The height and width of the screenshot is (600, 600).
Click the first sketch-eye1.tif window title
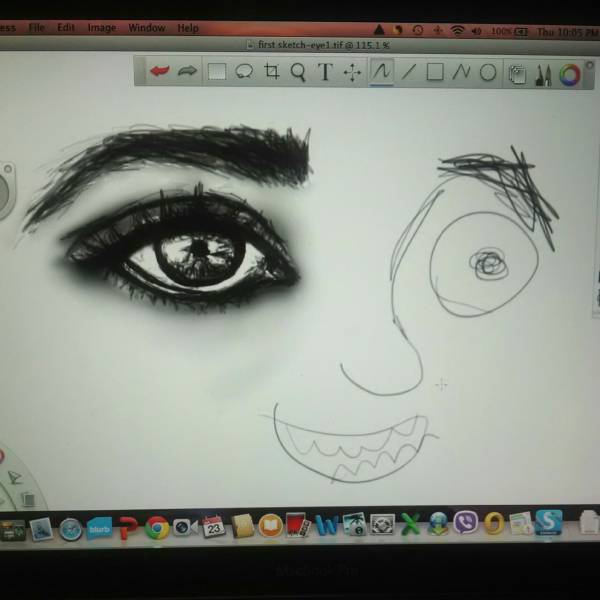[x=317, y=45]
